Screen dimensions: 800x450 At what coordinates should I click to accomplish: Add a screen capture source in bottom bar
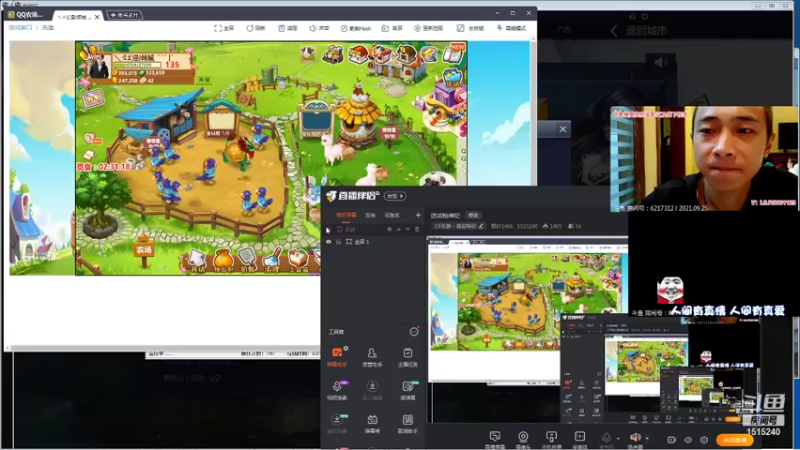tap(494, 439)
